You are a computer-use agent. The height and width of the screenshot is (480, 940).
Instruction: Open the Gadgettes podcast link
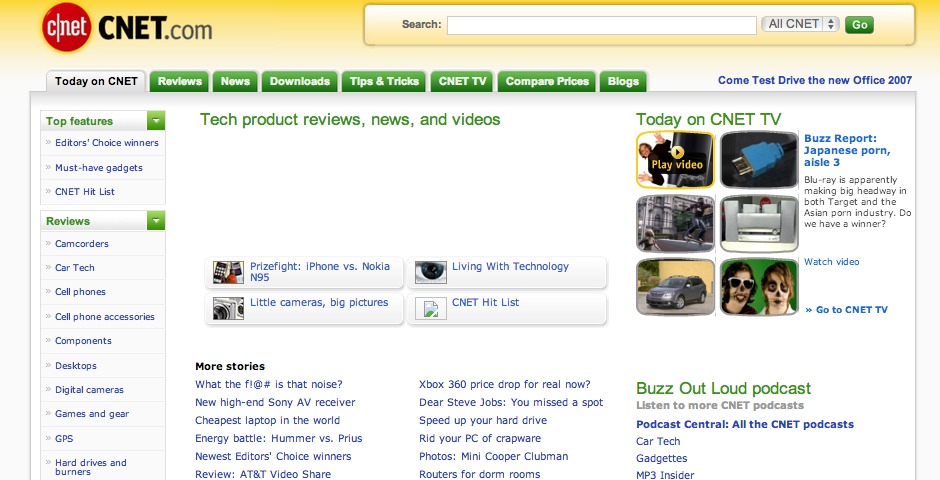[x=662, y=458]
